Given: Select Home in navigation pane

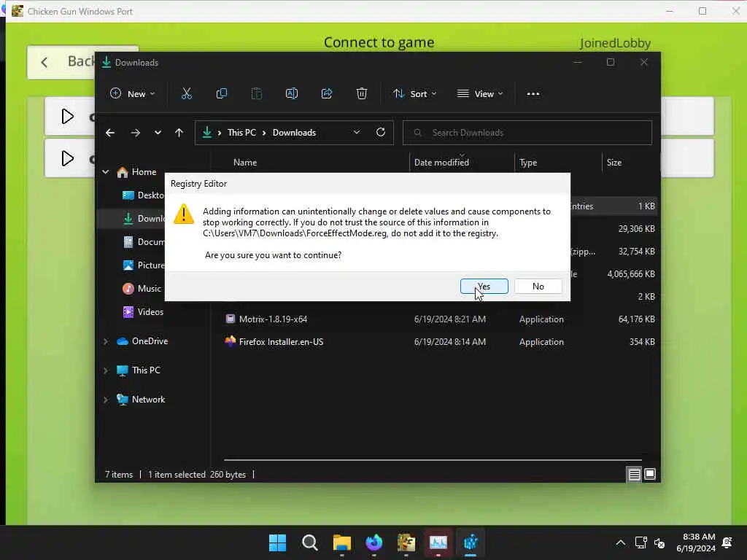Looking at the screenshot, I should [x=144, y=172].
